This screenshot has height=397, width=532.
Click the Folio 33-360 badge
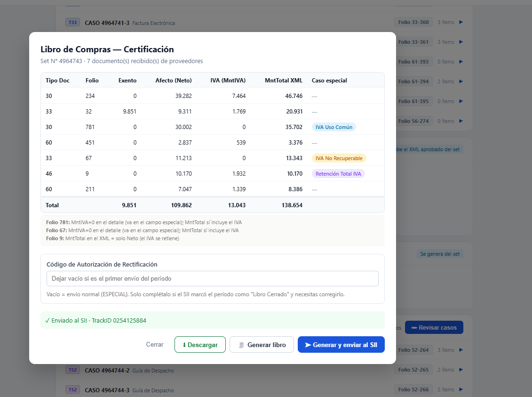(x=413, y=22)
